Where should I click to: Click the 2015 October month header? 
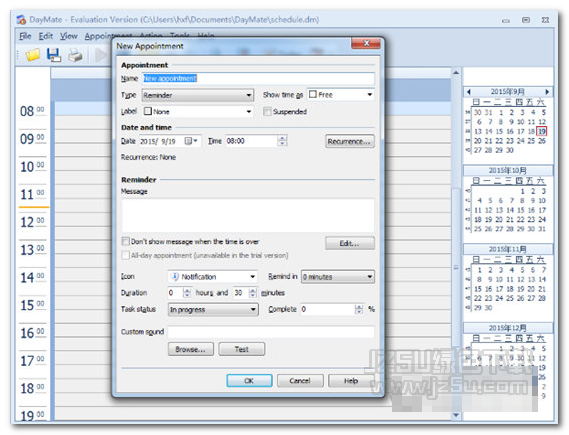click(508, 170)
